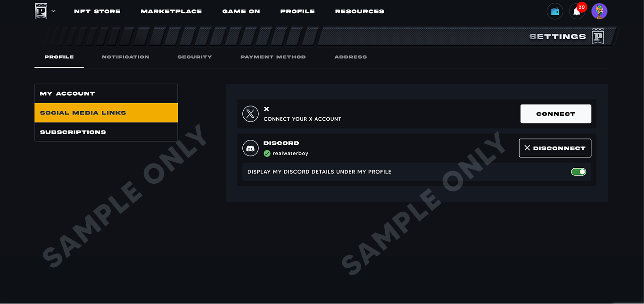
Task: Click the red 20 notification badge
Action: tap(582, 7)
